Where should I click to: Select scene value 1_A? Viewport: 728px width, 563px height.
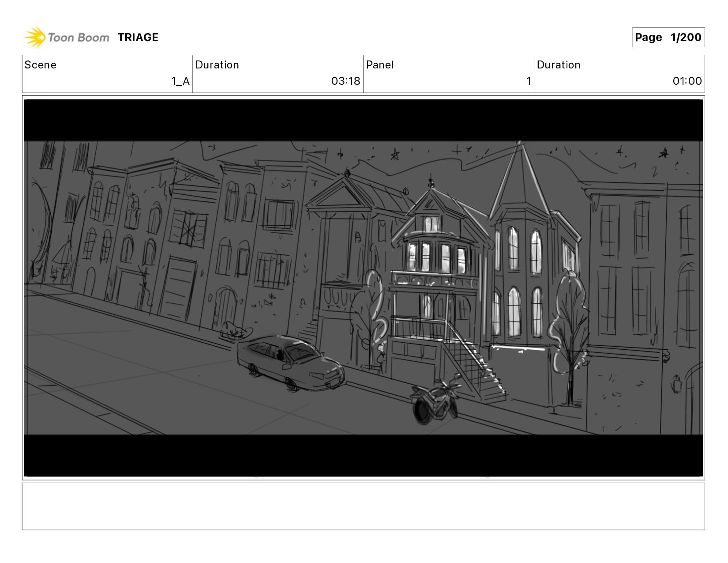180,81
